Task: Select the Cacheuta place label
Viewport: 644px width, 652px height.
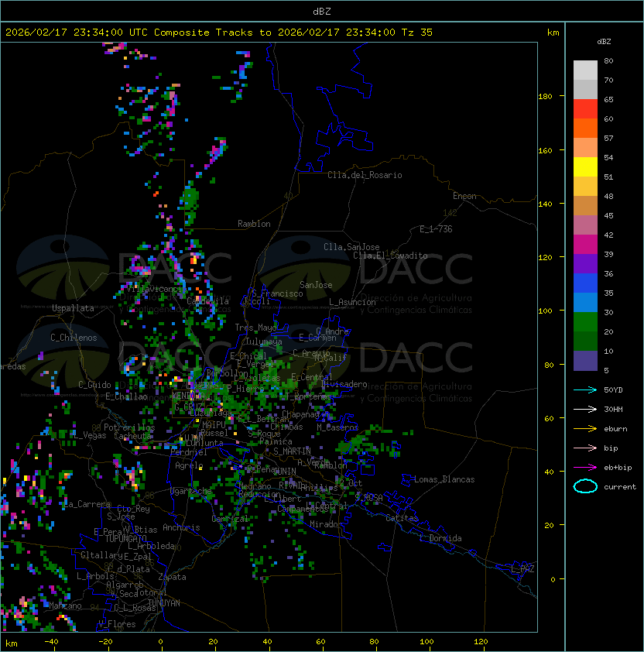Action: pos(132,436)
